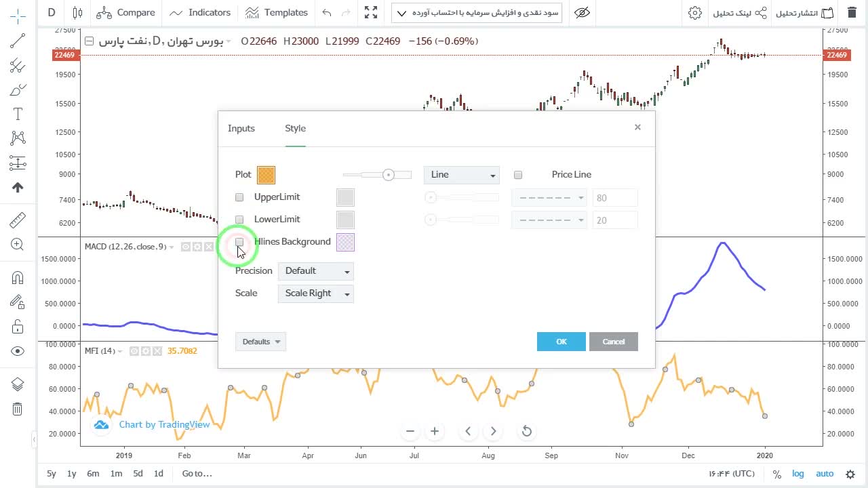Open the Line plot style dropdown
Viewport: 868px width, 488px height.
(462, 175)
